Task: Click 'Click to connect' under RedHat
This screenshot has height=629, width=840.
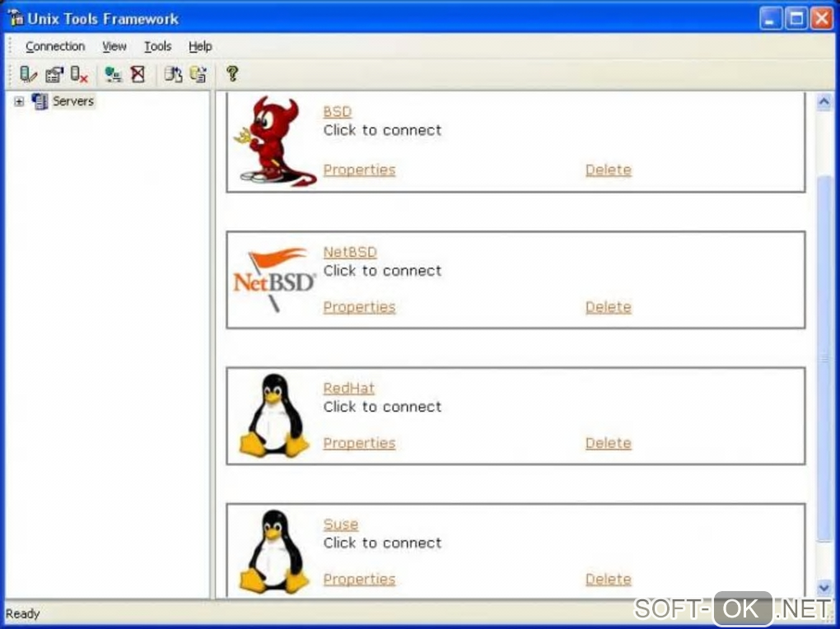Action: pyautogui.click(x=382, y=407)
